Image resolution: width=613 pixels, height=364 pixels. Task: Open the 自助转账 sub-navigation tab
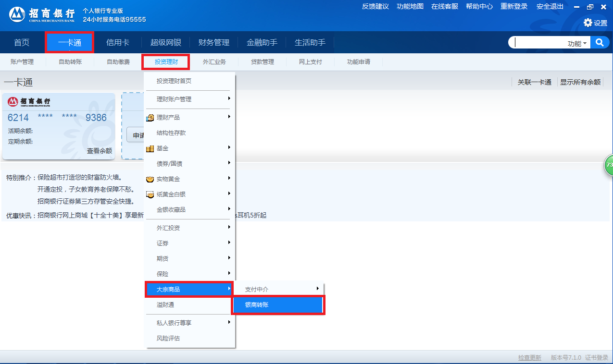[x=70, y=62]
